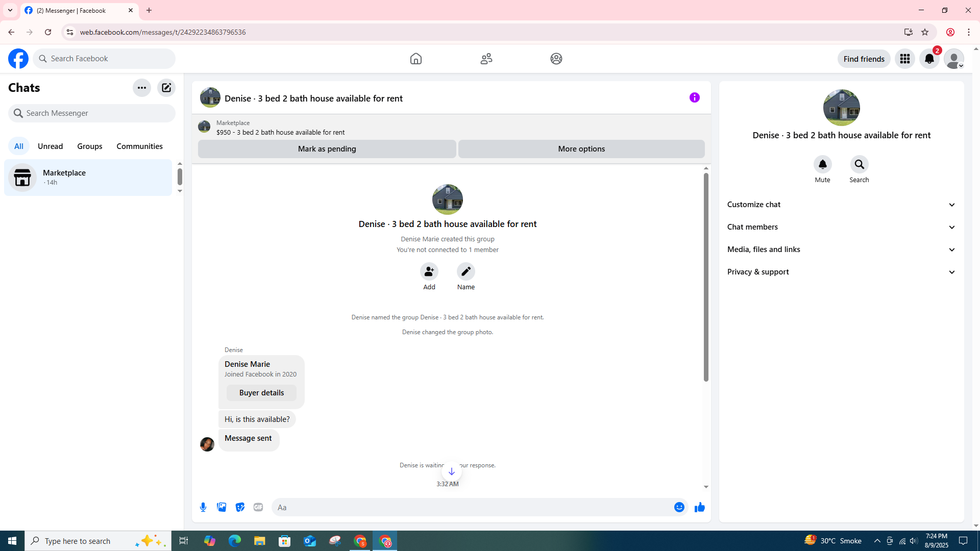Expand the Privacy & support section
This screenshot has height=551, width=980.
click(x=842, y=272)
